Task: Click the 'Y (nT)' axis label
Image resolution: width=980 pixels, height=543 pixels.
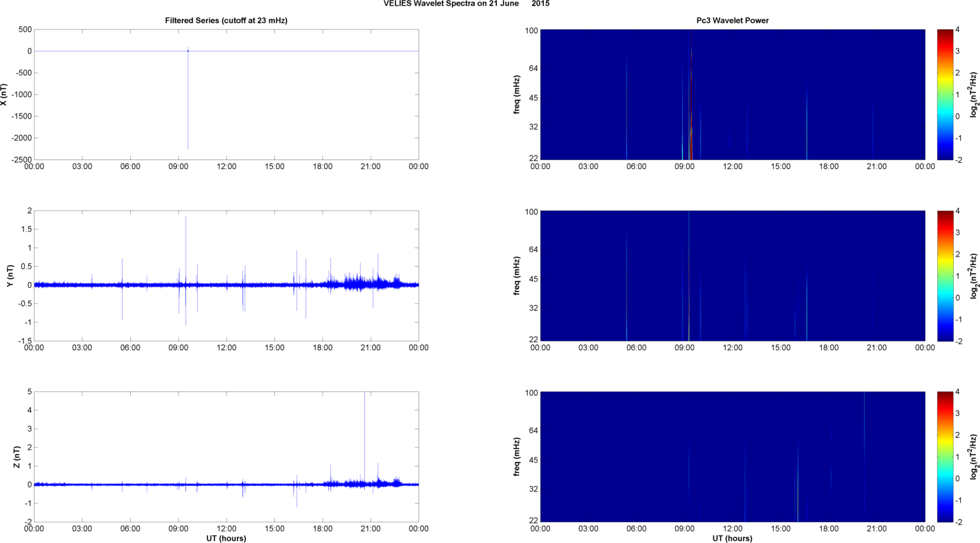Action: [10, 276]
